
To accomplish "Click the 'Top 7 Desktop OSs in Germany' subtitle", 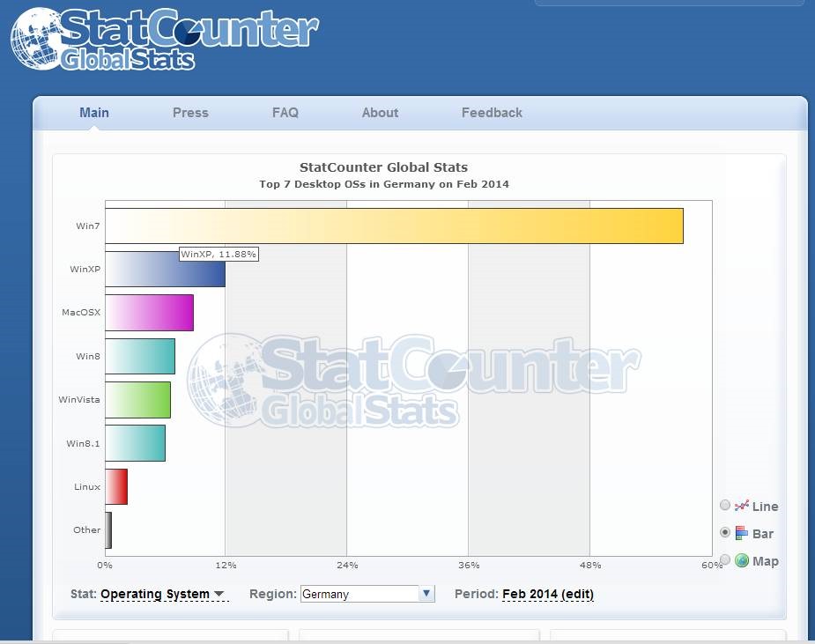I will pos(384,184).
